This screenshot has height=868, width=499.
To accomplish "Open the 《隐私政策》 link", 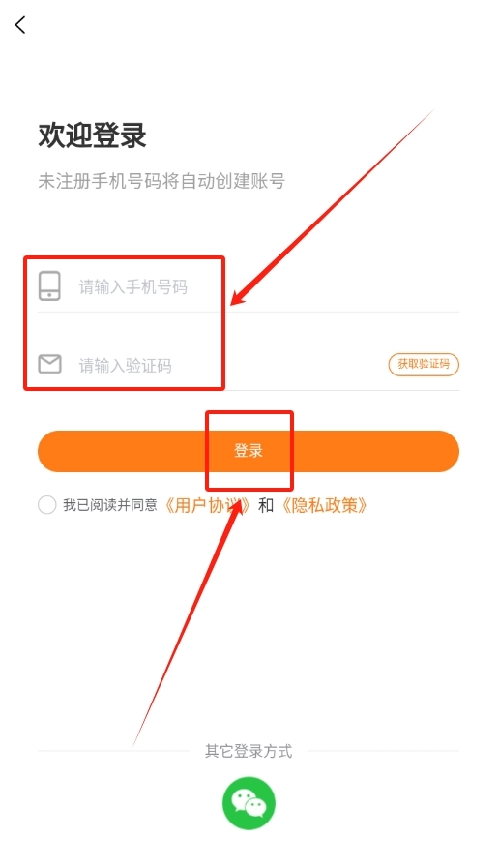I will pos(324,505).
